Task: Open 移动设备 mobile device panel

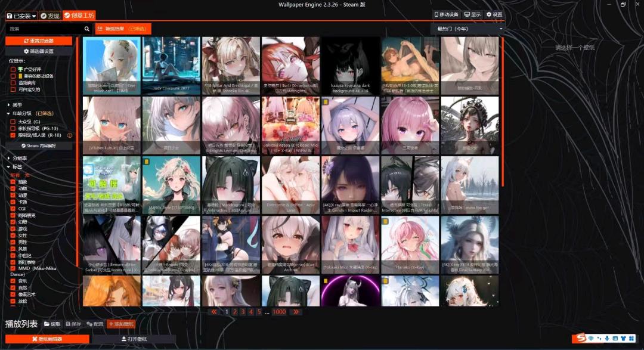Action: (x=446, y=14)
